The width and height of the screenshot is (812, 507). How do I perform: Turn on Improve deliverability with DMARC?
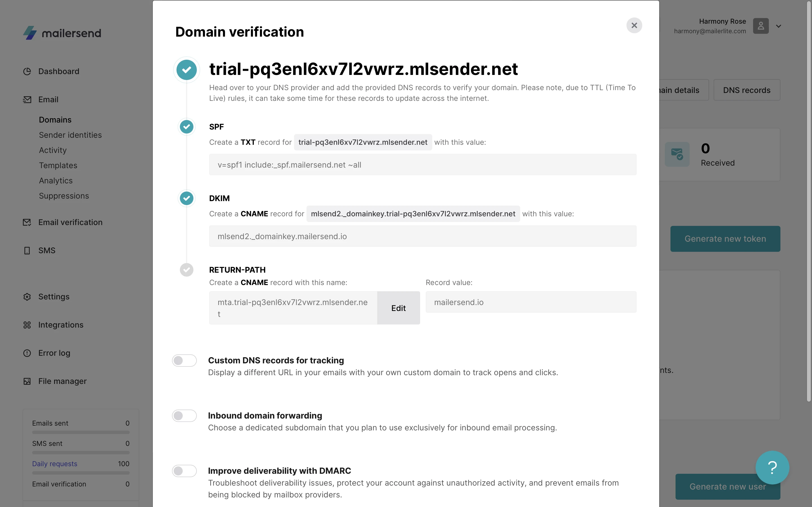coord(184,471)
